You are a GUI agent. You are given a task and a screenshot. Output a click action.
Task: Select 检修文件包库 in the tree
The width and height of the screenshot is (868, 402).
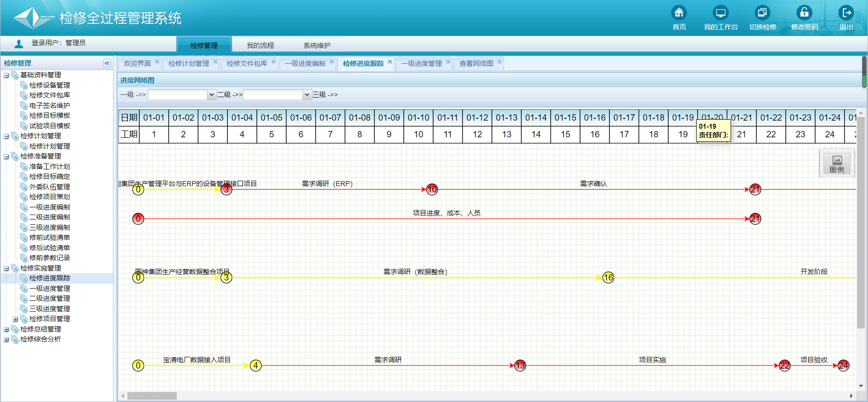coord(49,95)
